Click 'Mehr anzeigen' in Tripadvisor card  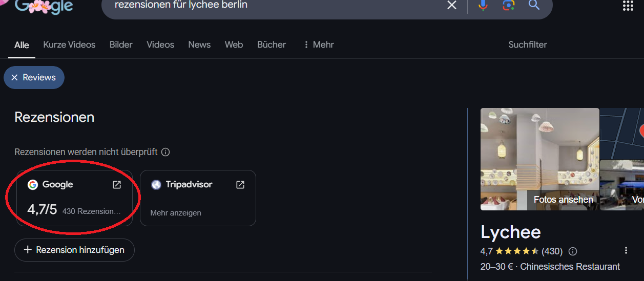176,212
